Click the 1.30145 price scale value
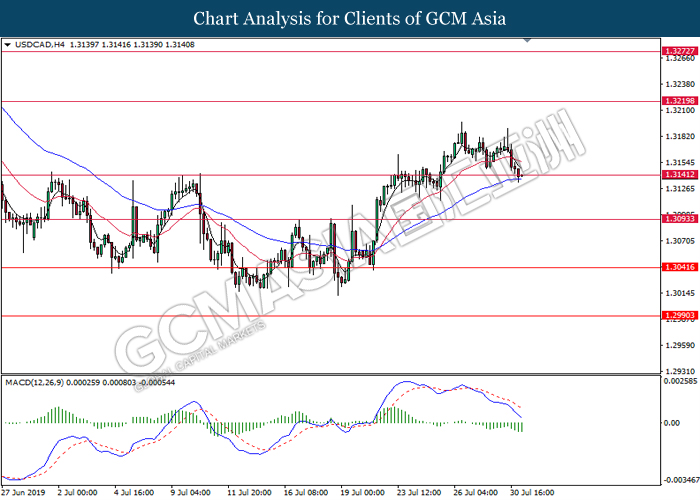 click(x=680, y=293)
